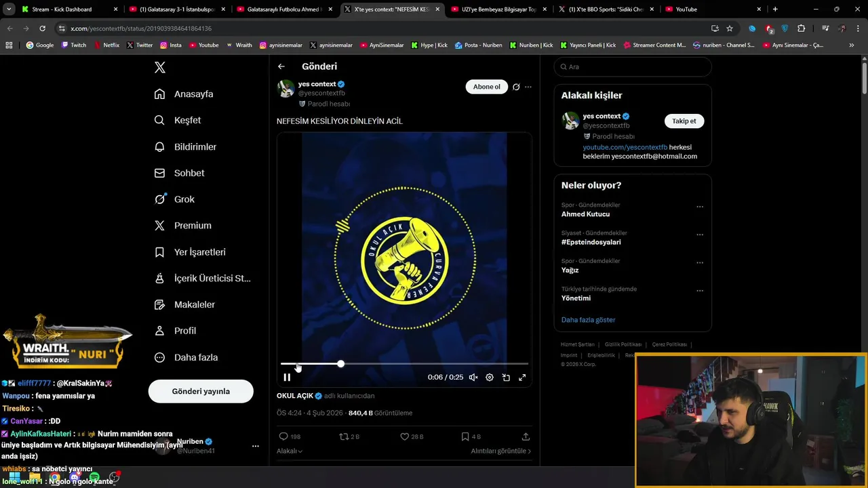The height and width of the screenshot is (488, 868).
Task: Open the post's three-dot more menu
Action: coord(528,87)
